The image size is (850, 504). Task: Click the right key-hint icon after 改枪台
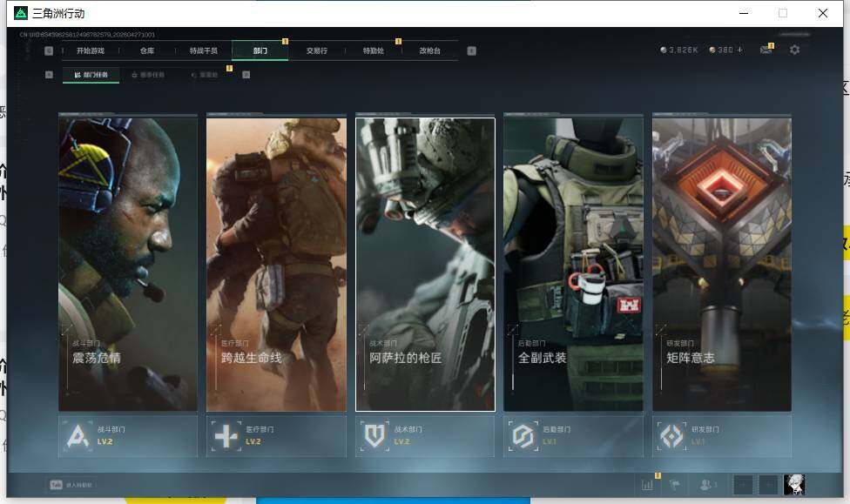472,50
